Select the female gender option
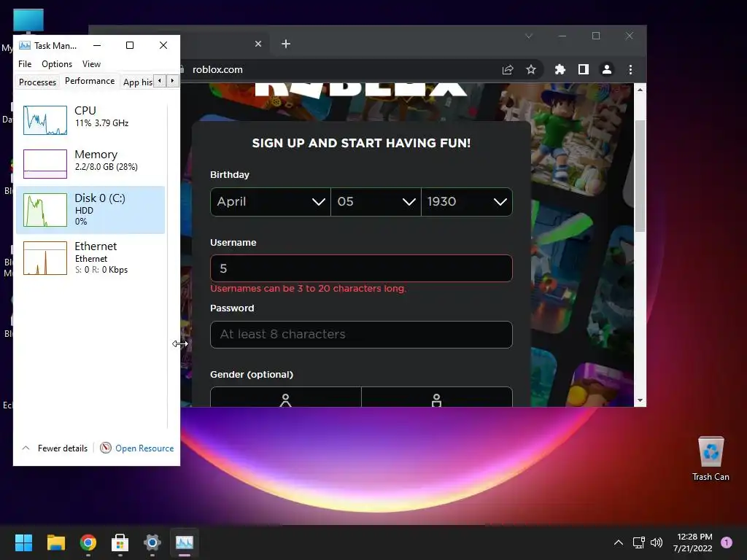Viewport: 747px width, 560px height. pyautogui.click(x=286, y=397)
